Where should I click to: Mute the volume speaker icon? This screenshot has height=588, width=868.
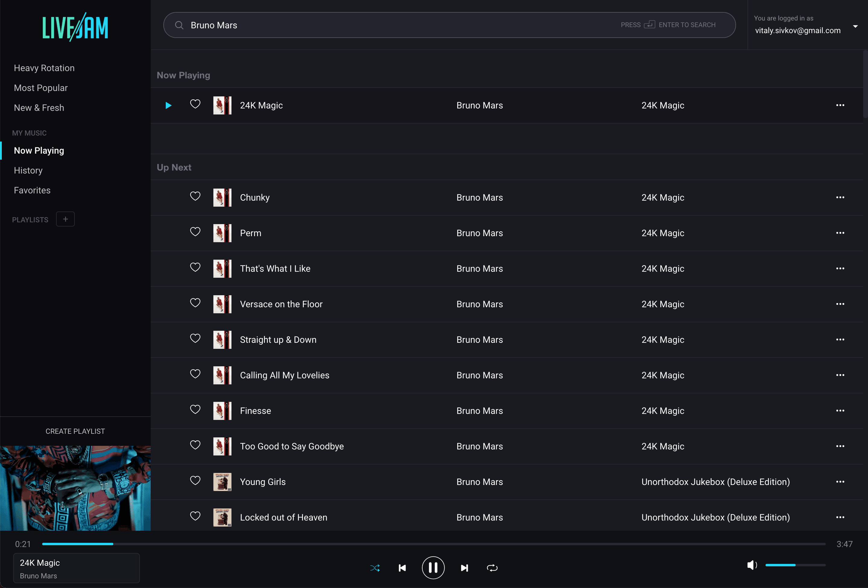tap(752, 565)
